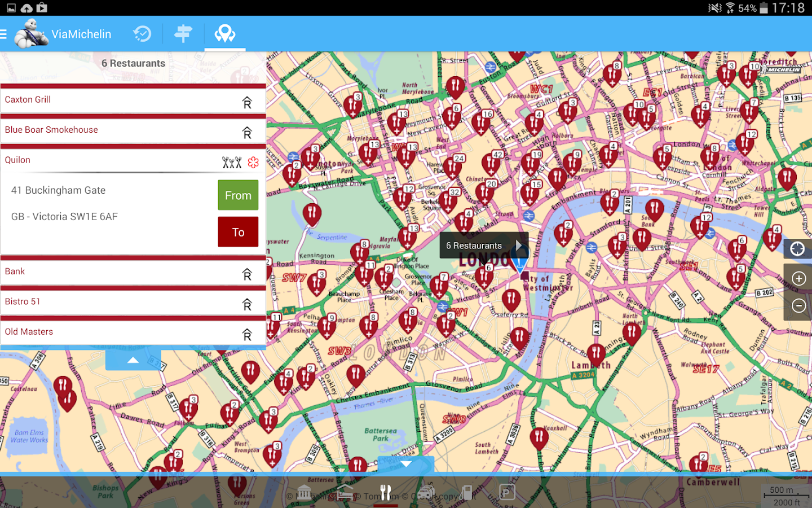This screenshot has width=812, height=508.
Task: Click Bistro 51 house rating icon
Action: 247,305
